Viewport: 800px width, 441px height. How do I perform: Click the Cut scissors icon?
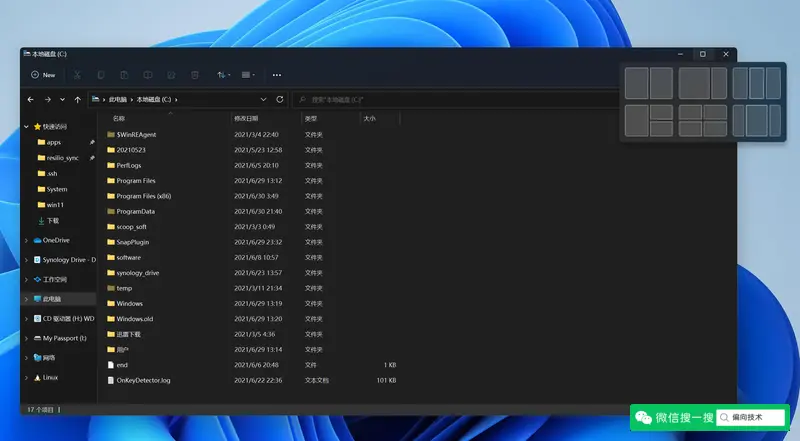click(x=77, y=75)
